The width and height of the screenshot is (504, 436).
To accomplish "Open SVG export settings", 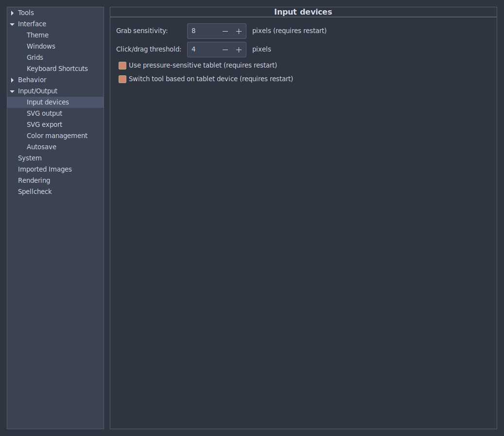I will tap(44, 124).
